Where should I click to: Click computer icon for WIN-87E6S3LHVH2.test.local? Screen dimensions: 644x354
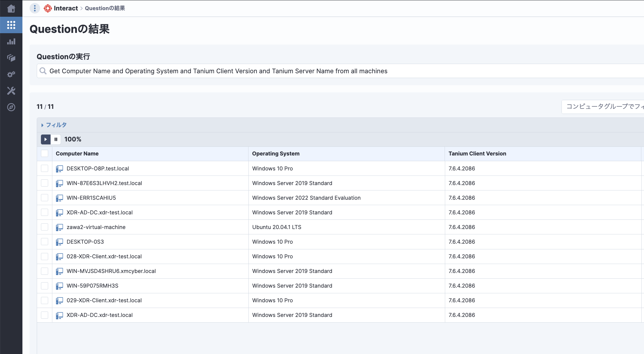point(59,183)
